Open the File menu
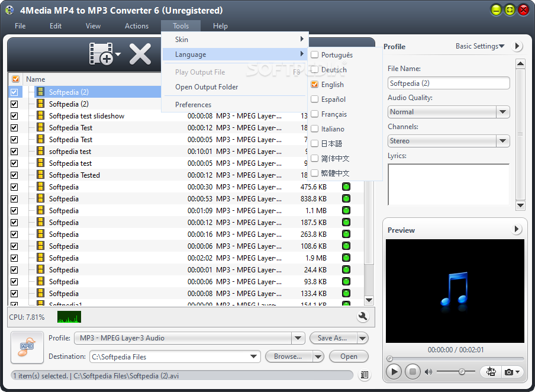Viewport: 535px width, 392px height. coord(20,26)
